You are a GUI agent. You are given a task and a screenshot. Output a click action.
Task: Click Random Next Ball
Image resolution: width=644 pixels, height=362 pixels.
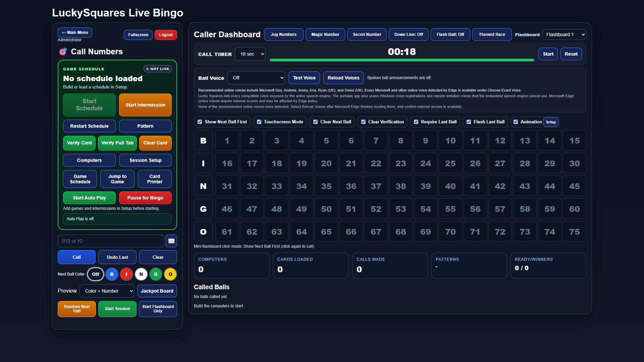point(77,309)
